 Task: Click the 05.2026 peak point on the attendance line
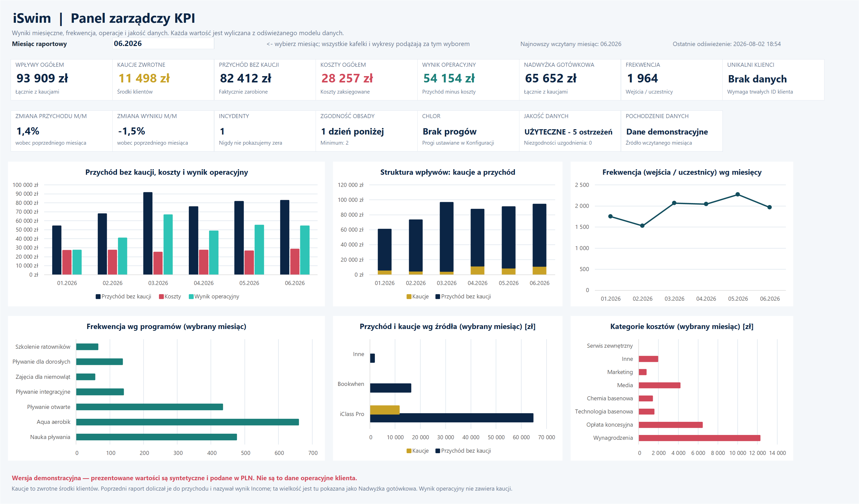pos(738,194)
